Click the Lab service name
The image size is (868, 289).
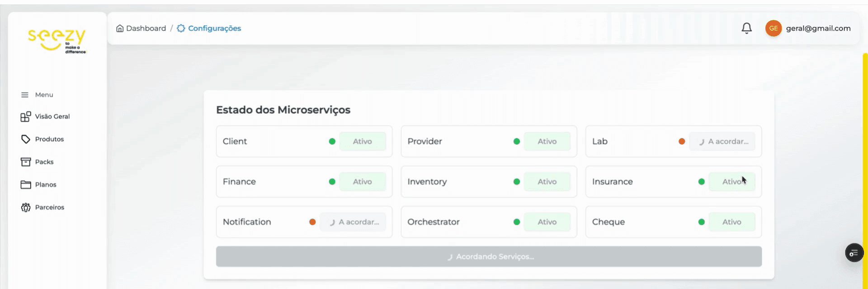click(x=600, y=141)
